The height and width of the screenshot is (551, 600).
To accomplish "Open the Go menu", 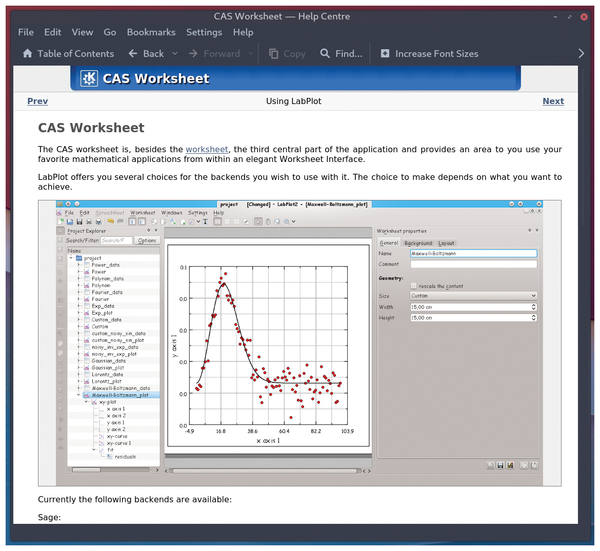I will 110,32.
